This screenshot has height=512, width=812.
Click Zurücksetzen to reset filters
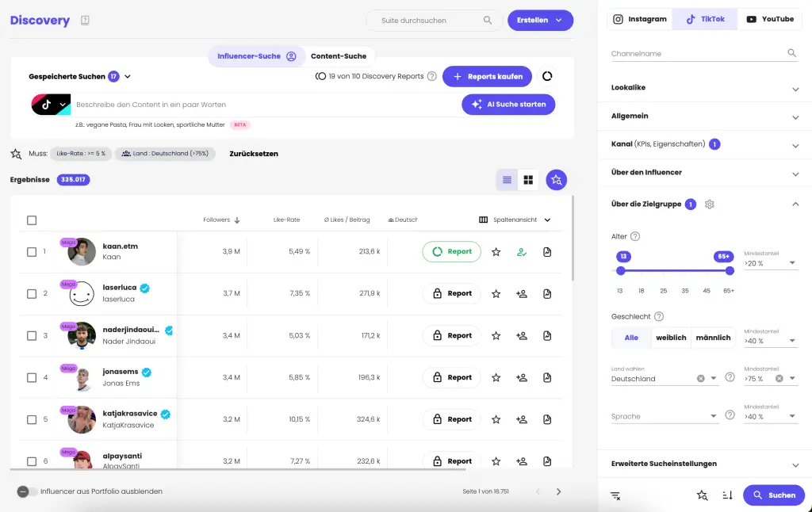click(254, 154)
